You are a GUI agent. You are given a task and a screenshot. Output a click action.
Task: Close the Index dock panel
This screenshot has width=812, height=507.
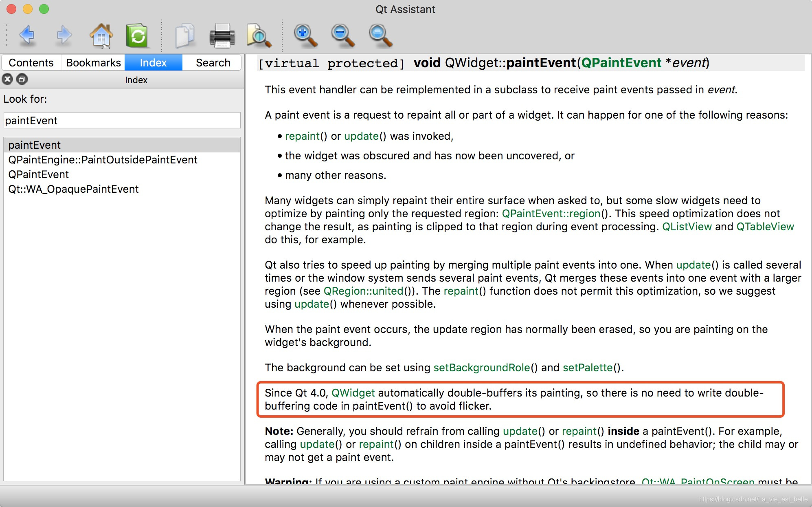(7, 79)
